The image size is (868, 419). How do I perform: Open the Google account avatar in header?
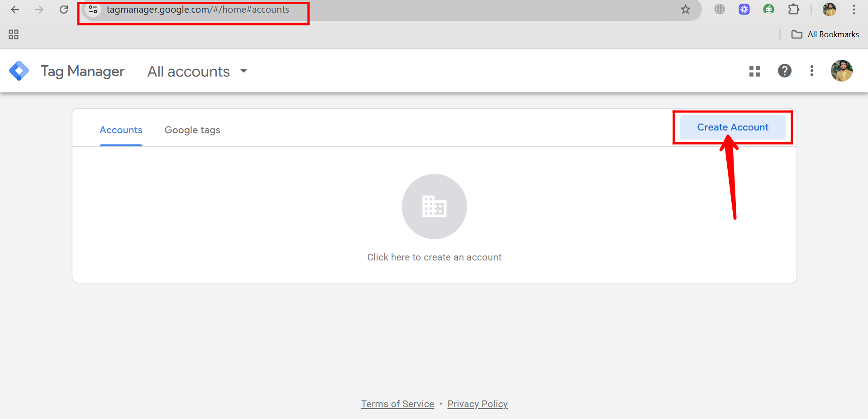[x=842, y=71]
